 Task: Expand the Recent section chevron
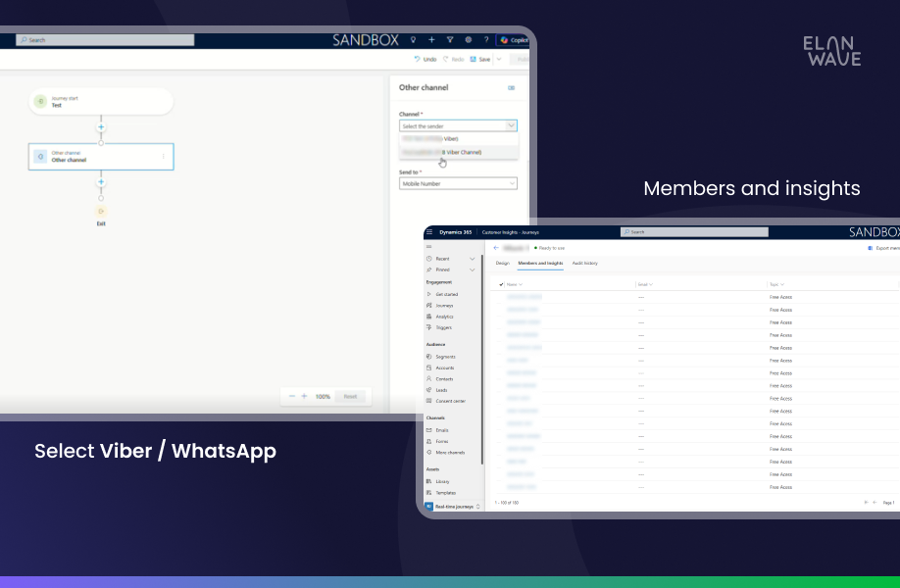tap(473, 259)
